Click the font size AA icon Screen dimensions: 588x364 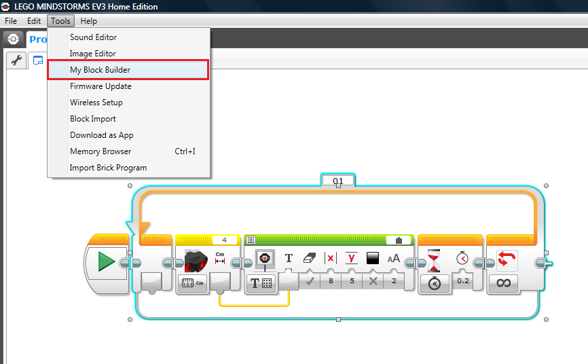(393, 259)
